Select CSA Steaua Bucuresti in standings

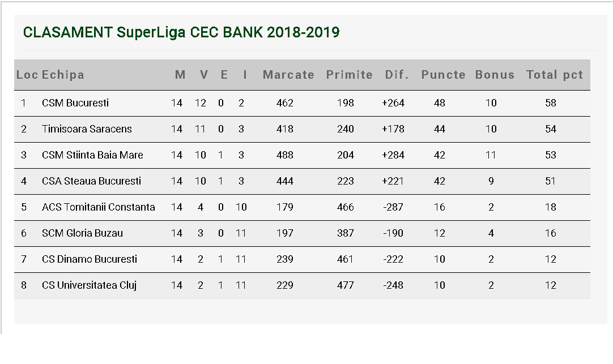point(91,181)
